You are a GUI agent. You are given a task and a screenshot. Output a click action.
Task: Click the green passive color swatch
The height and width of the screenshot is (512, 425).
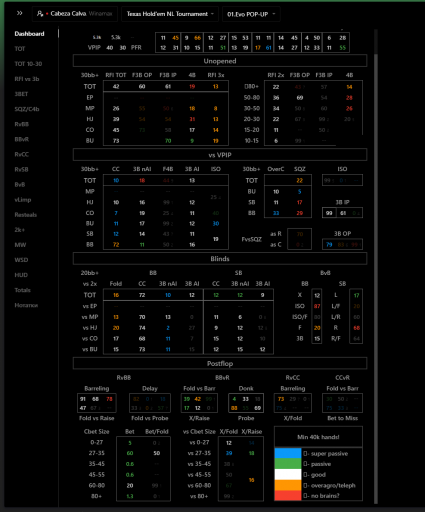click(288, 464)
